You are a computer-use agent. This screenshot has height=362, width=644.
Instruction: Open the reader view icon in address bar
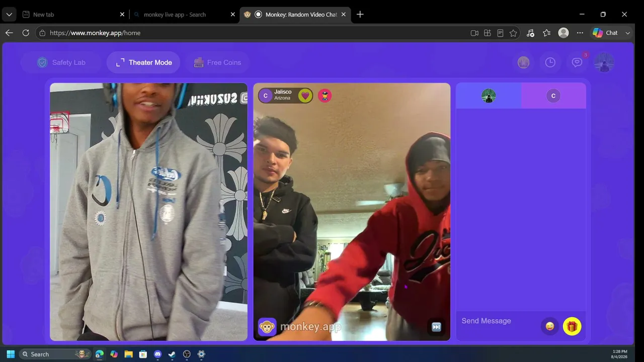point(500,33)
